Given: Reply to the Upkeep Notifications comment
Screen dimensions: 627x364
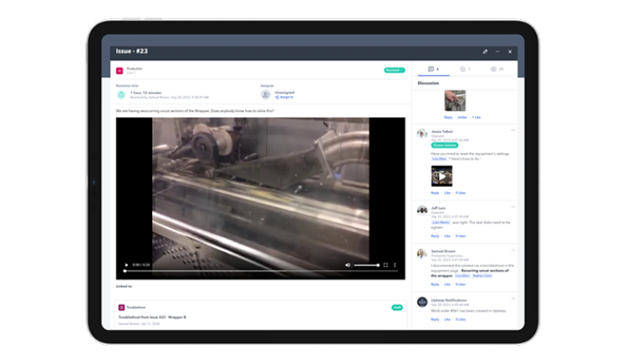Looking at the screenshot, I should [x=435, y=319].
